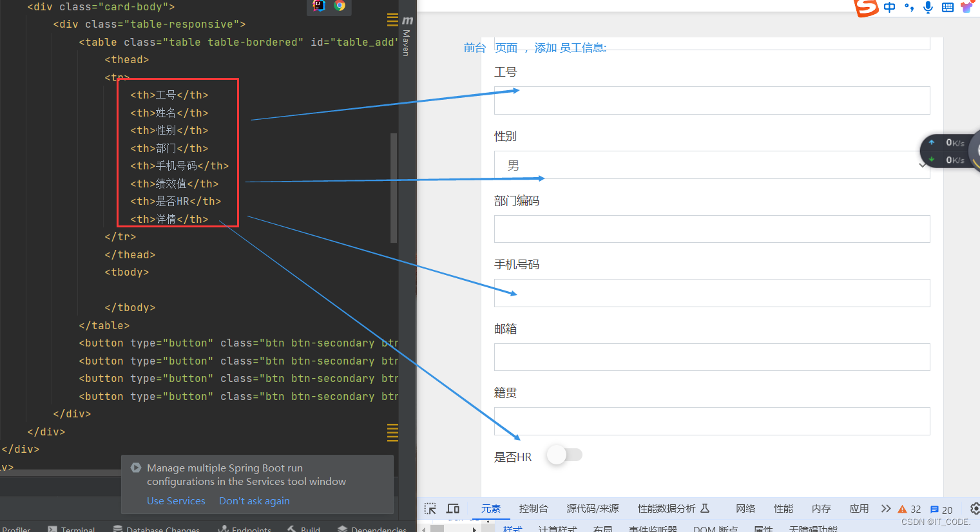The width and height of the screenshot is (980, 532).
Task: Toggle the device emulation icon in DevTools
Action: pos(453,508)
